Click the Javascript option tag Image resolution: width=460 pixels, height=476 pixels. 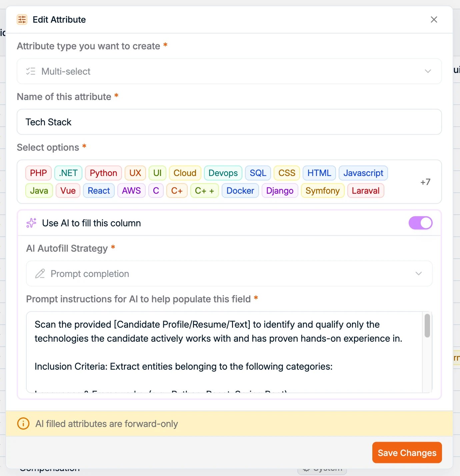[x=363, y=173]
